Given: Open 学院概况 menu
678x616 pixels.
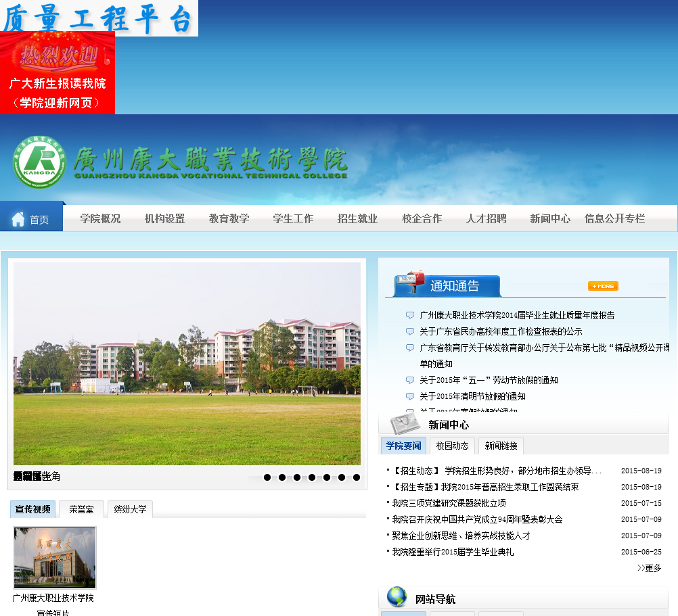Looking at the screenshot, I should click(x=100, y=218).
